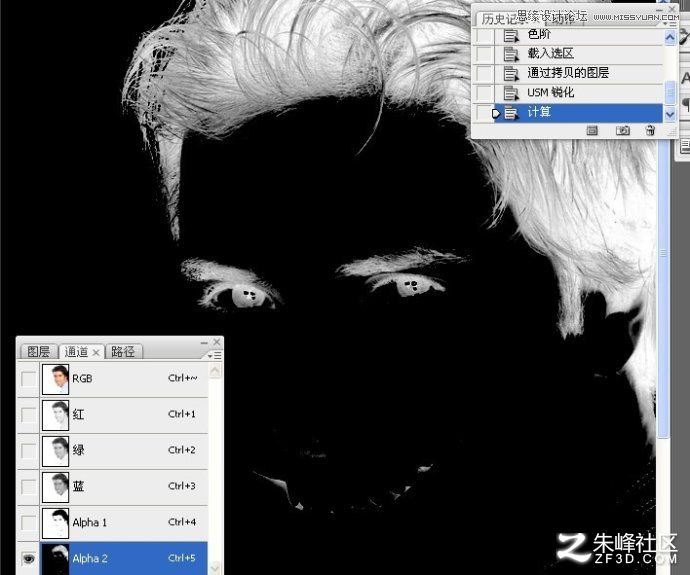
Task: Set history brush source for 色阶 state
Action: point(484,35)
